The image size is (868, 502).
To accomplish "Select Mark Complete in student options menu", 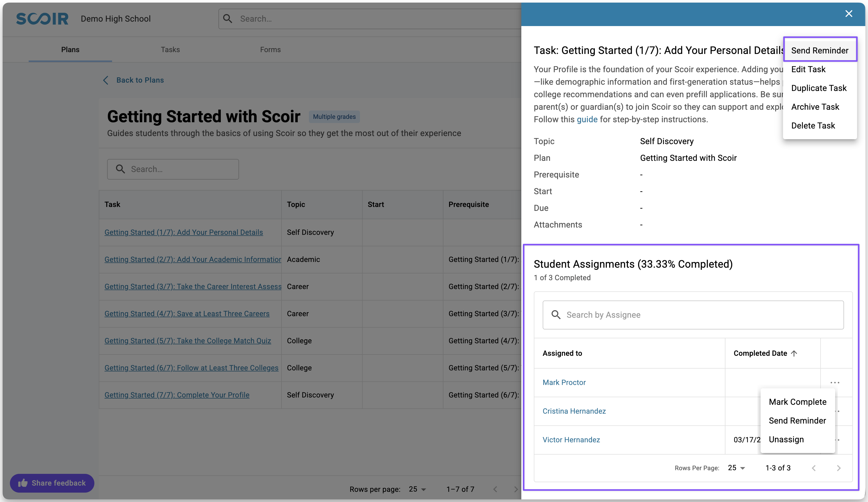I will coord(797,402).
